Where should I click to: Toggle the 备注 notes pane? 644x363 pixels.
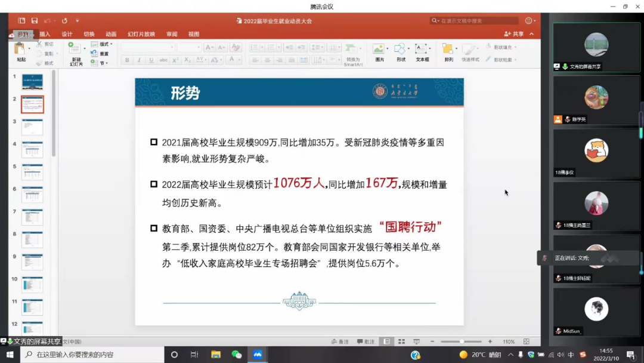pos(340,342)
